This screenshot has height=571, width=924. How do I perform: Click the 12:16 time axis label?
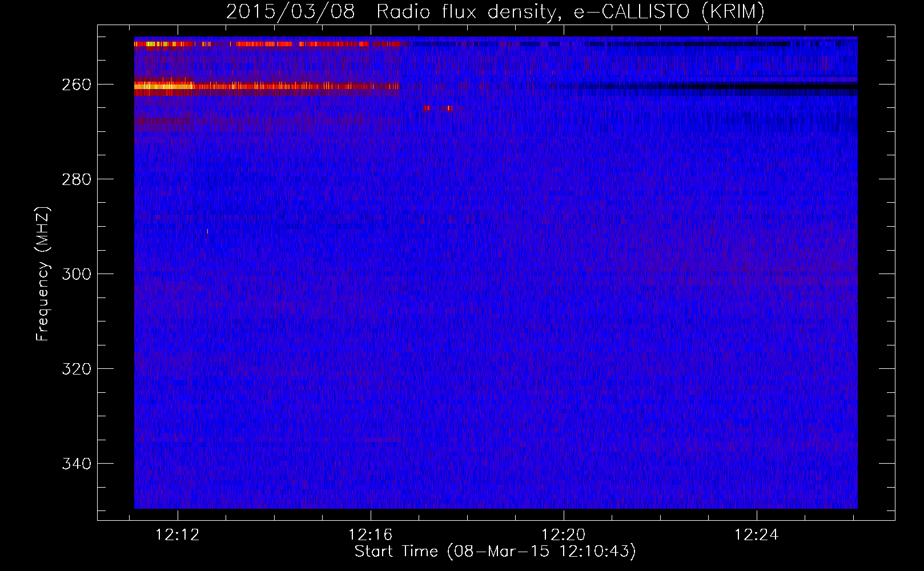[x=371, y=535]
